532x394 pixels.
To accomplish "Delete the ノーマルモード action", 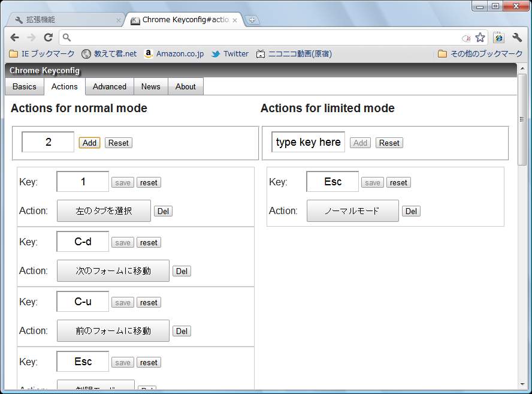I will [411, 211].
